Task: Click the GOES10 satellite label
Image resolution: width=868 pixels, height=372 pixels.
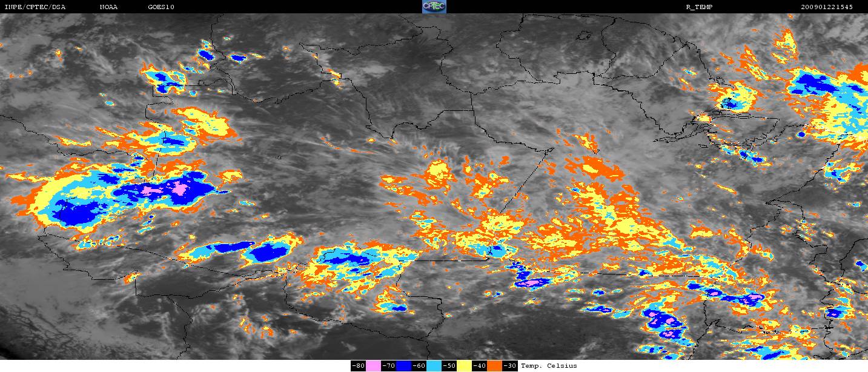Action: (161, 7)
